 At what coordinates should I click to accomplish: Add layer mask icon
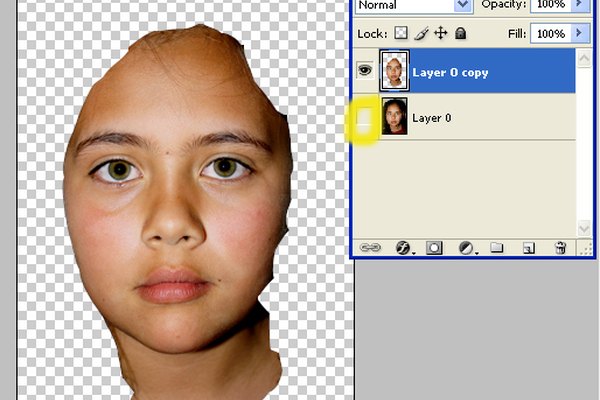coord(434,248)
